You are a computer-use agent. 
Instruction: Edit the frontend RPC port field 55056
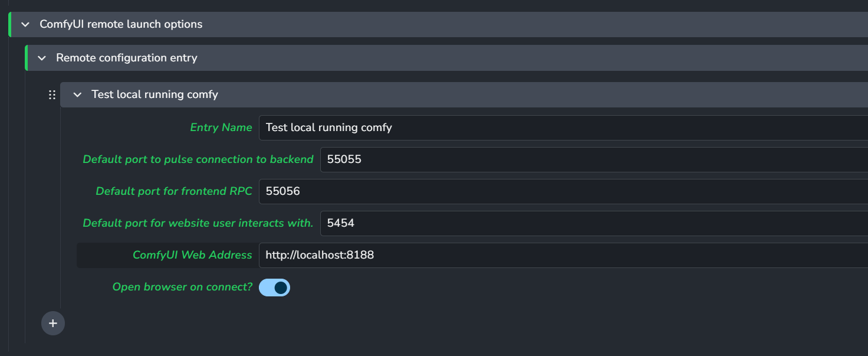tap(563, 191)
